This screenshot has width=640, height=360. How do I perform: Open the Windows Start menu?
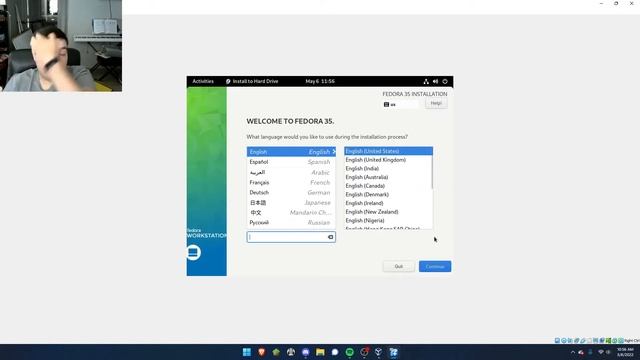pos(247,352)
